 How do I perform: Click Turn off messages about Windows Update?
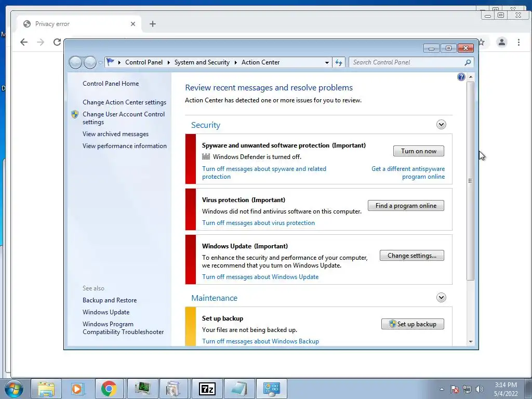(260, 277)
